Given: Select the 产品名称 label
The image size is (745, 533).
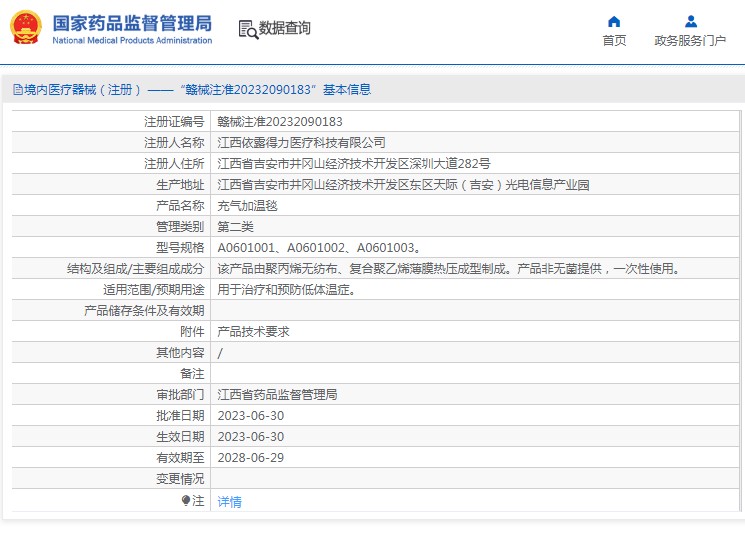Looking at the screenshot, I should (x=180, y=206).
